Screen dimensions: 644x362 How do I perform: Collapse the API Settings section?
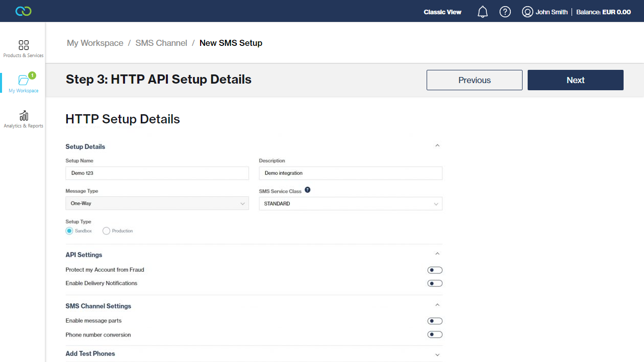click(x=437, y=254)
